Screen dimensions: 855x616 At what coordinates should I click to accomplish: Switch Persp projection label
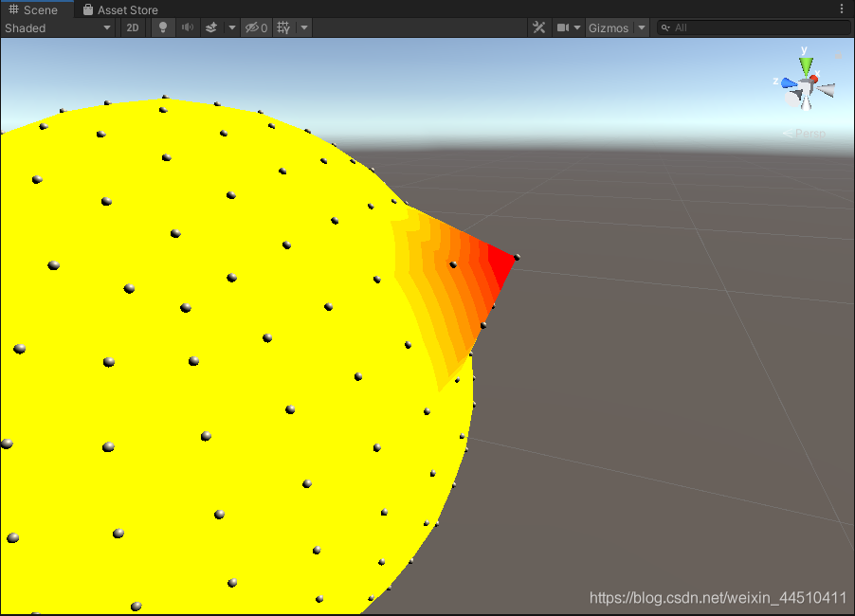click(805, 134)
